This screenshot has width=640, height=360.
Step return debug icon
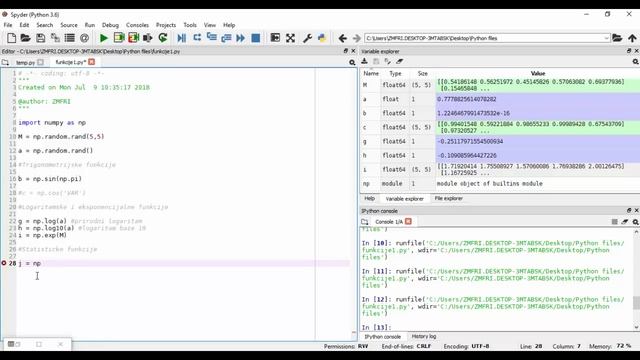pos(226,38)
